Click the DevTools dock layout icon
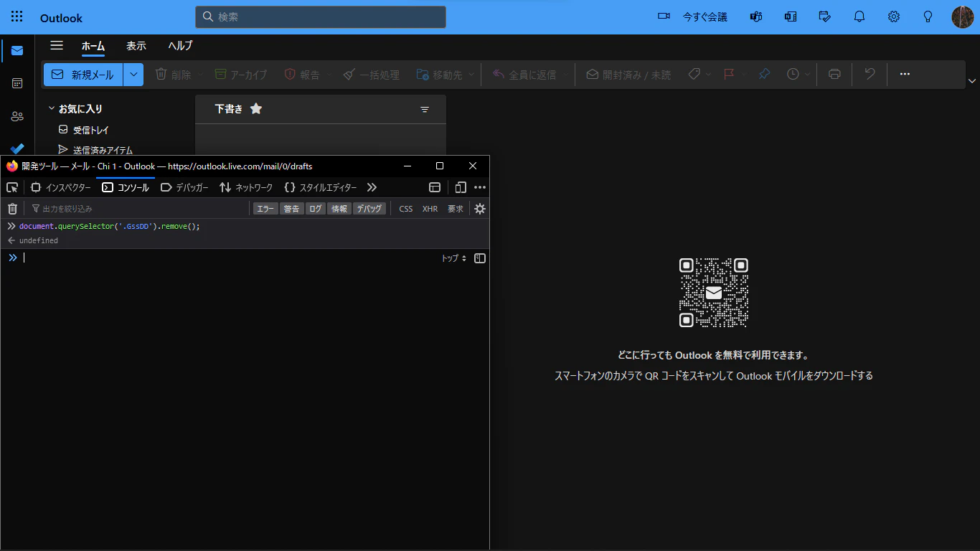This screenshot has width=980, height=551. click(x=435, y=187)
